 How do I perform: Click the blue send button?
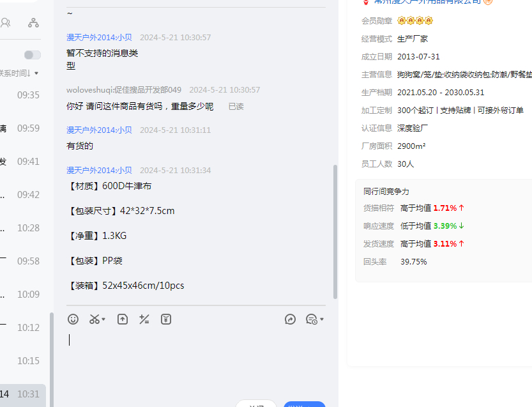point(305,404)
